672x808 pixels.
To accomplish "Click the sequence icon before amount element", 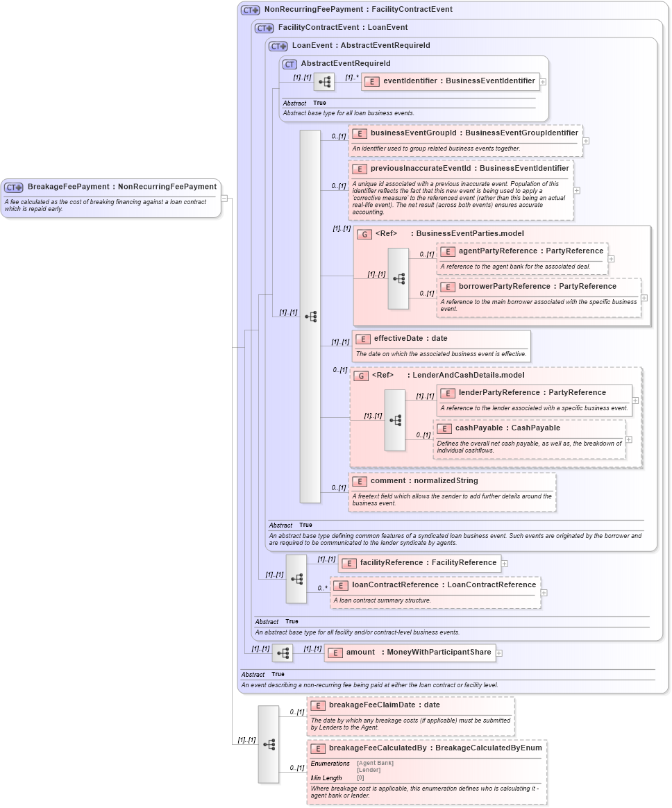I will (283, 653).
